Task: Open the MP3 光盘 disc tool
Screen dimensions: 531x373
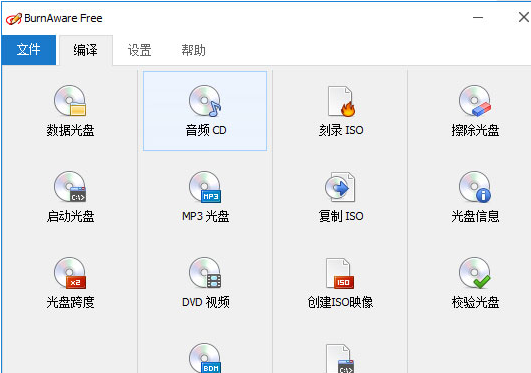Action: coord(205,197)
